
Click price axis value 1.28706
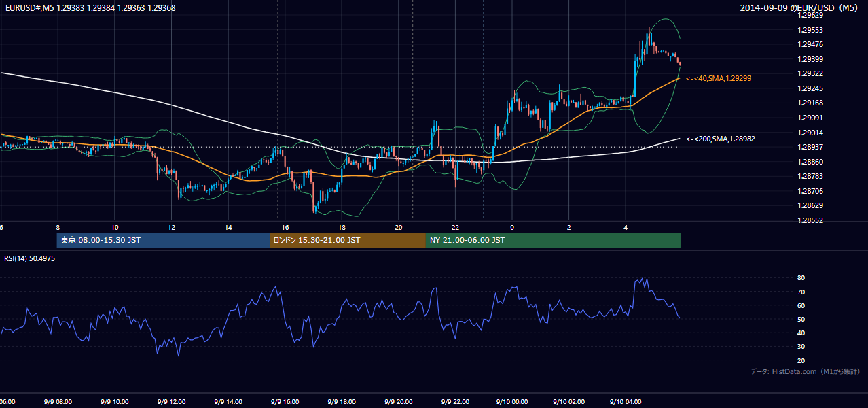click(x=810, y=191)
